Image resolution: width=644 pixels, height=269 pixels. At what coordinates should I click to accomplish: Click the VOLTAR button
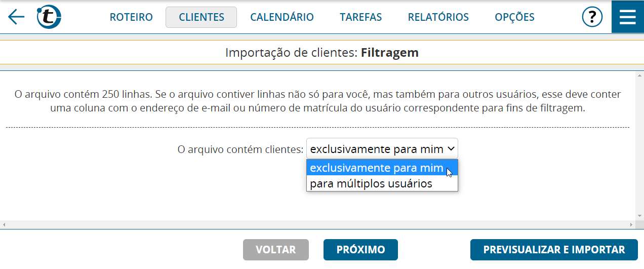point(276,250)
